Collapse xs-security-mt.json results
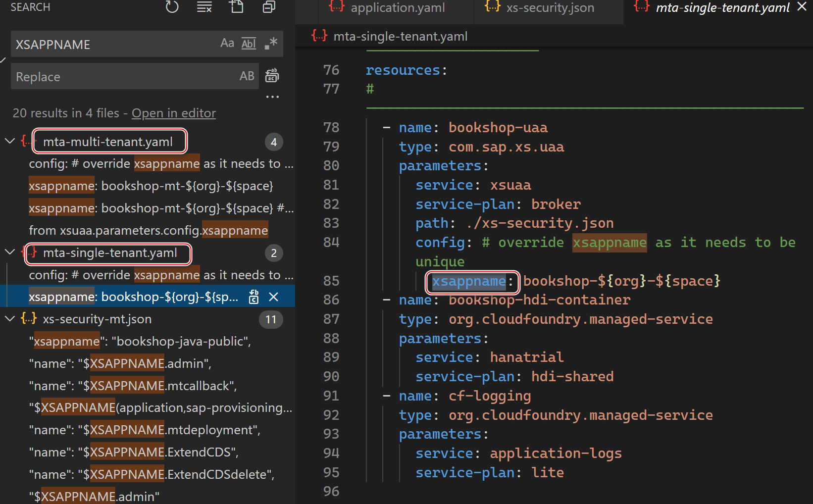 [x=10, y=318]
